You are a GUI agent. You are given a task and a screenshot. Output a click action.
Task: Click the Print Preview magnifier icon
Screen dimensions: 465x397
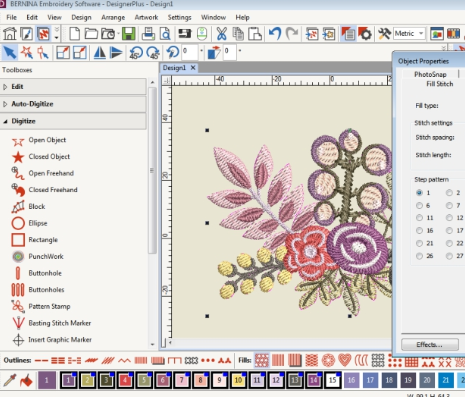(x=165, y=34)
